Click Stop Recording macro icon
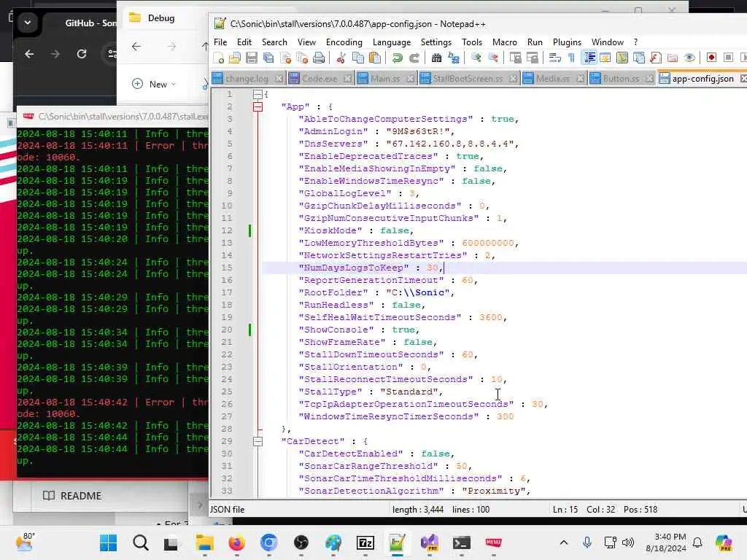The image size is (747, 560). tap(728, 58)
